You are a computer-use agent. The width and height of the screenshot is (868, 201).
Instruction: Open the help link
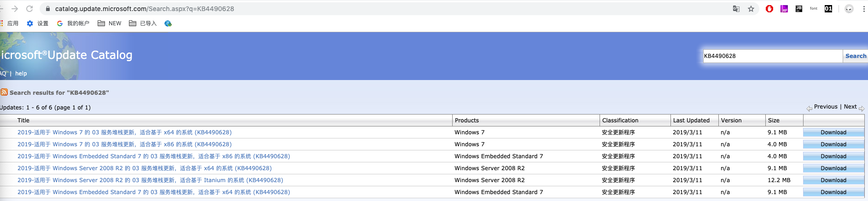tap(21, 74)
